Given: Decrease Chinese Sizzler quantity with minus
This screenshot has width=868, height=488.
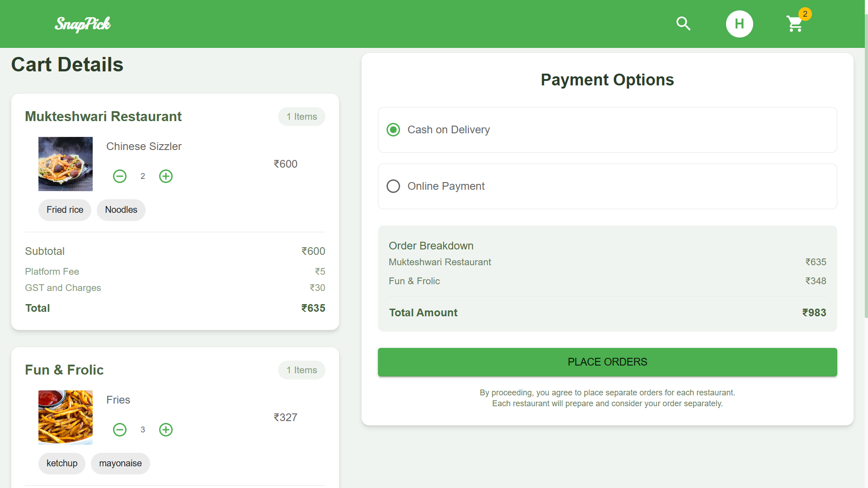Looking at the screenshot, I should [120, 176].
